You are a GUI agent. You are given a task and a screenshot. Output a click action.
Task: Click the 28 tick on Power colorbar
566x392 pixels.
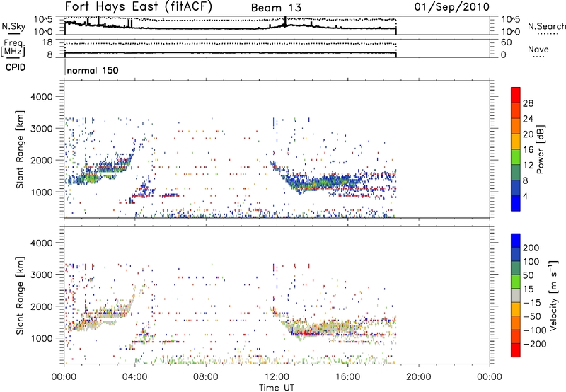pyautogui.click(x=528, y=103)
